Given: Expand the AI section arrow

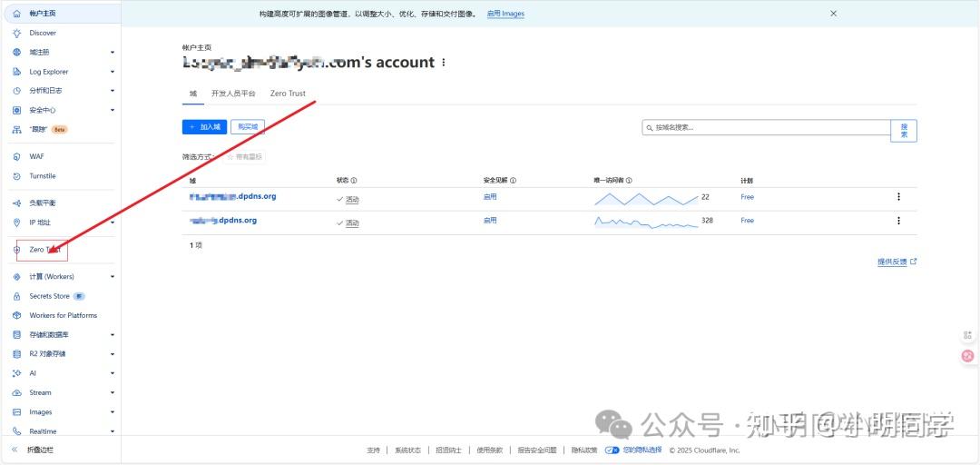Looking at the screenshot, I should pyautogui.click(x=113, y=373).
